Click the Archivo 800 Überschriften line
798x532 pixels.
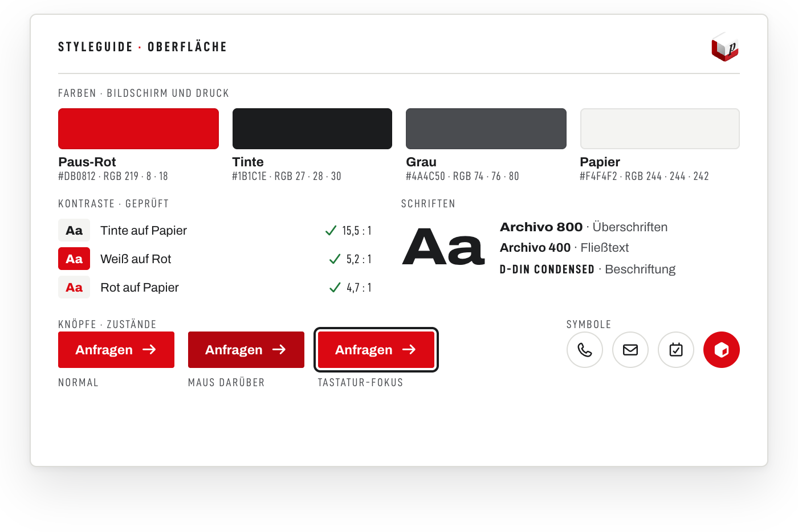584,227
